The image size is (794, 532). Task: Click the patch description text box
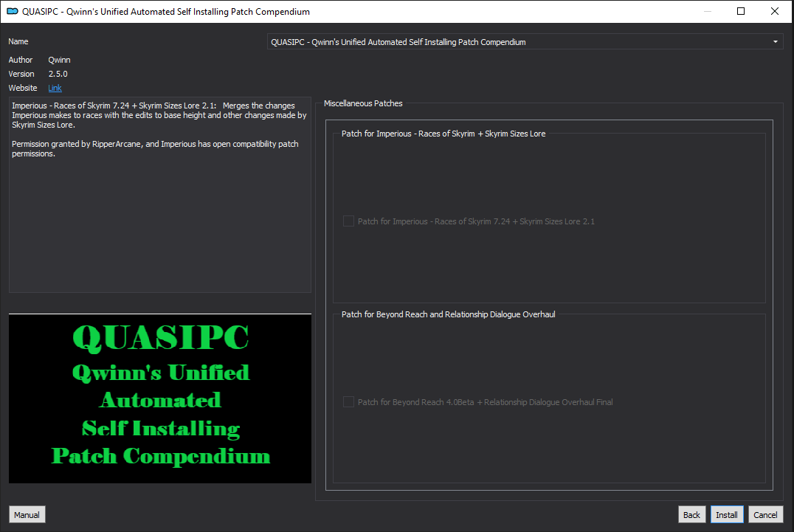tap(160, 195)
